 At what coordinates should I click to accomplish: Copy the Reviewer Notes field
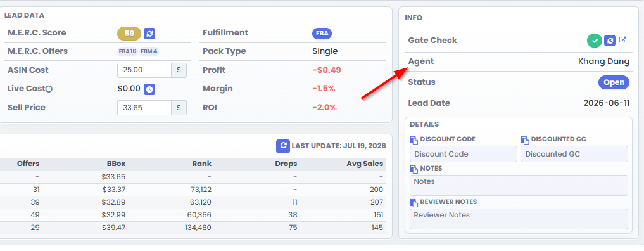pyautogui.click(x=414, y=203)
